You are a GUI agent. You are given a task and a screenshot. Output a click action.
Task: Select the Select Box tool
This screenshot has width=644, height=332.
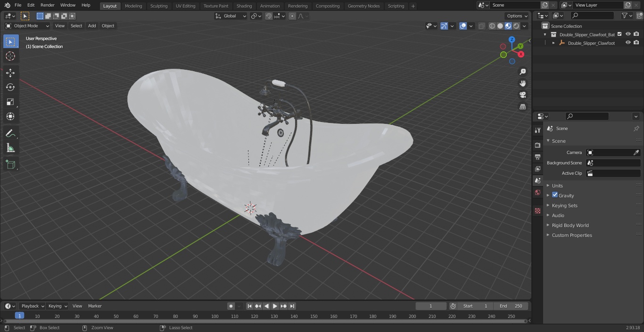point(10,42)
